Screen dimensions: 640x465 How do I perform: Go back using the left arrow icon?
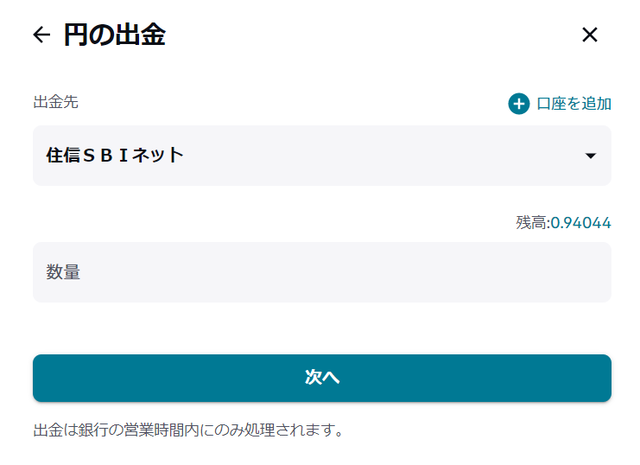[x=42, y=34]
